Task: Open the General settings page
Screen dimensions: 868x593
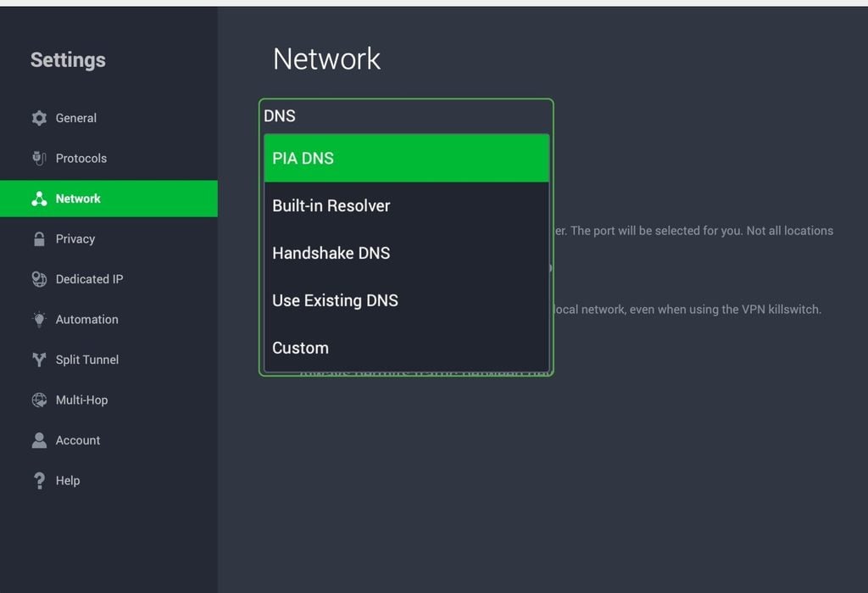Action: [108, 118]
